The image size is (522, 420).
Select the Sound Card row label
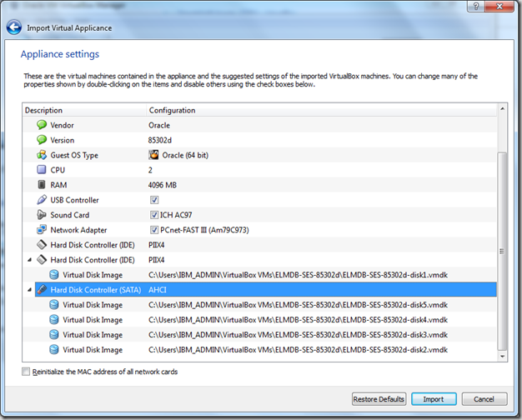[70, 215]
